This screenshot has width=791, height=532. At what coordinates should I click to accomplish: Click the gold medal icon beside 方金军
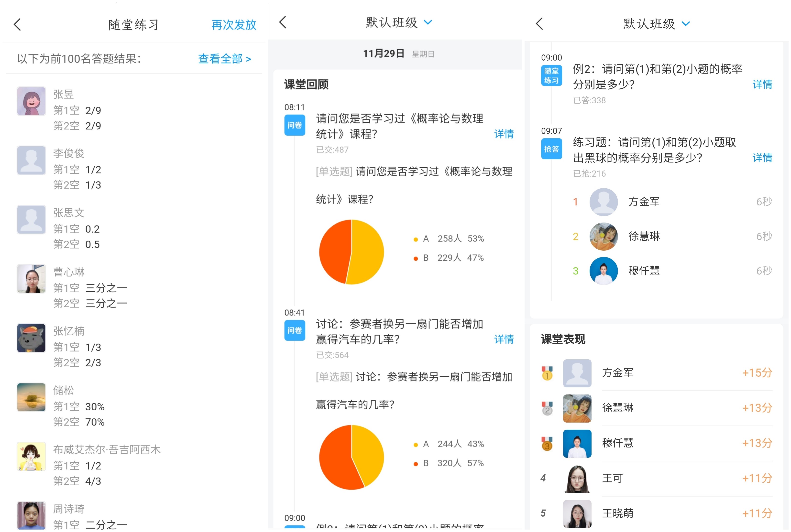[x=547, y=373]
